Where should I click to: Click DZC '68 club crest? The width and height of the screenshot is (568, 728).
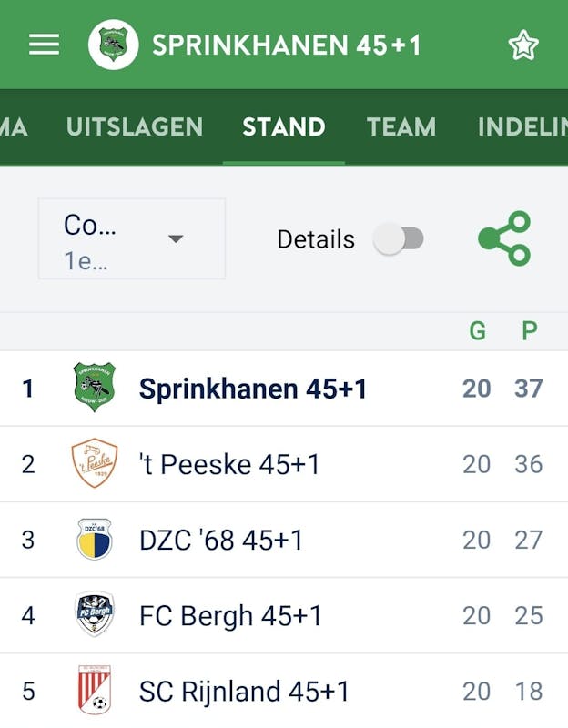click(95, 540)
